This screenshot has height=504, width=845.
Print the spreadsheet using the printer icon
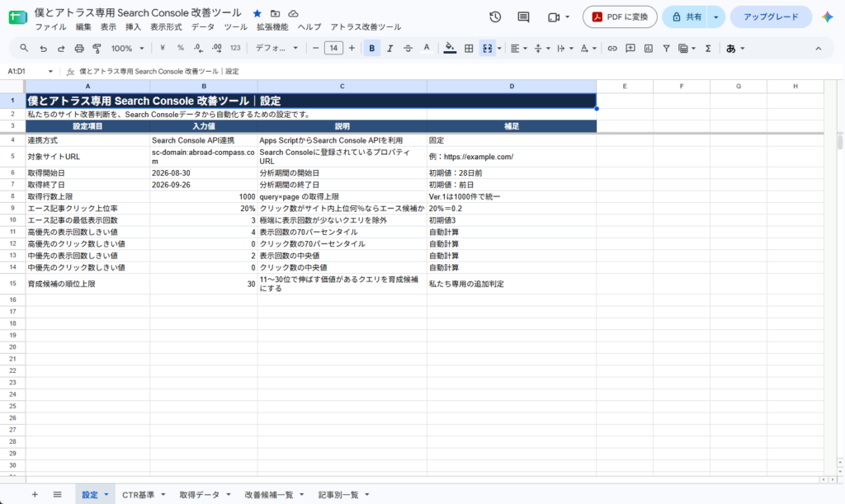(x=79, y=49)
